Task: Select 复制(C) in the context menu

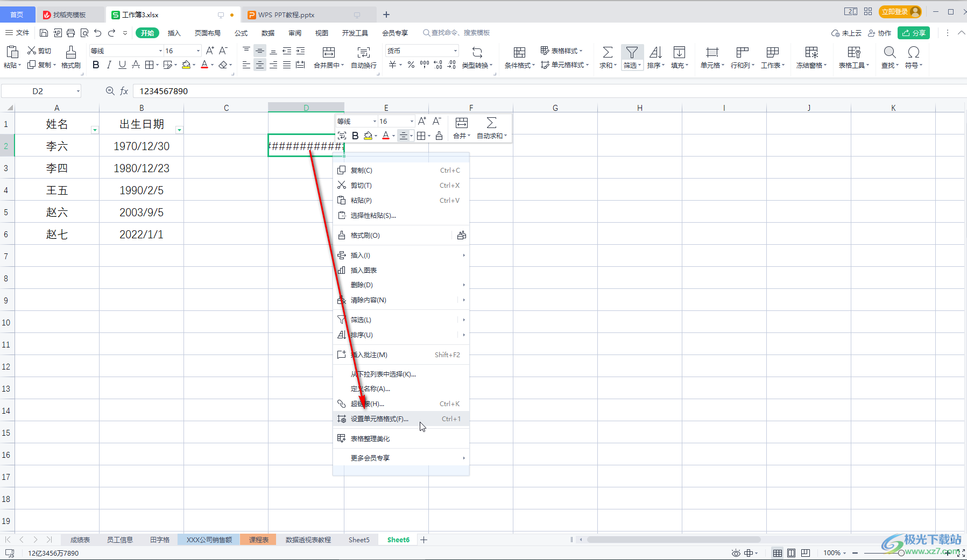Action: tap(401, 171)
